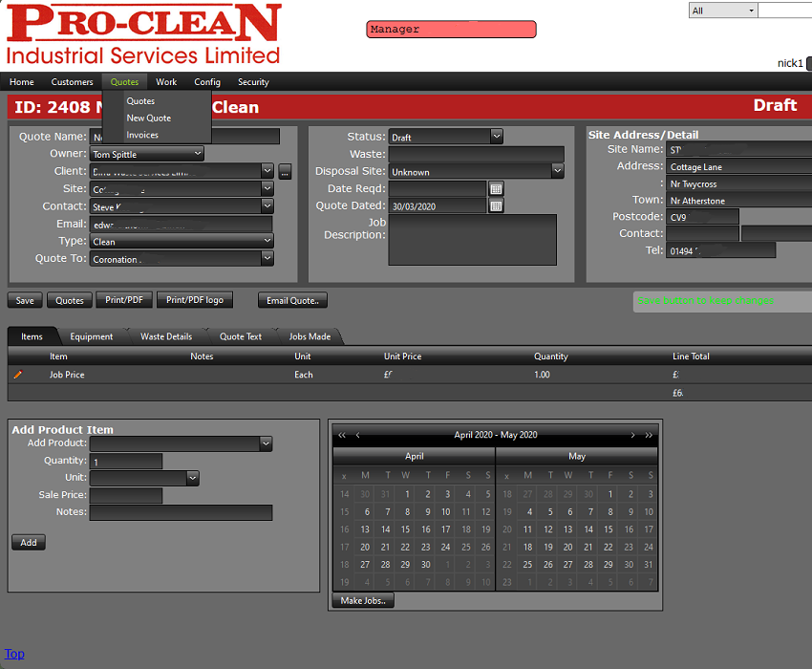
Task: Open the Date Reqd calendar picker icon
Action: click(496, 189)
